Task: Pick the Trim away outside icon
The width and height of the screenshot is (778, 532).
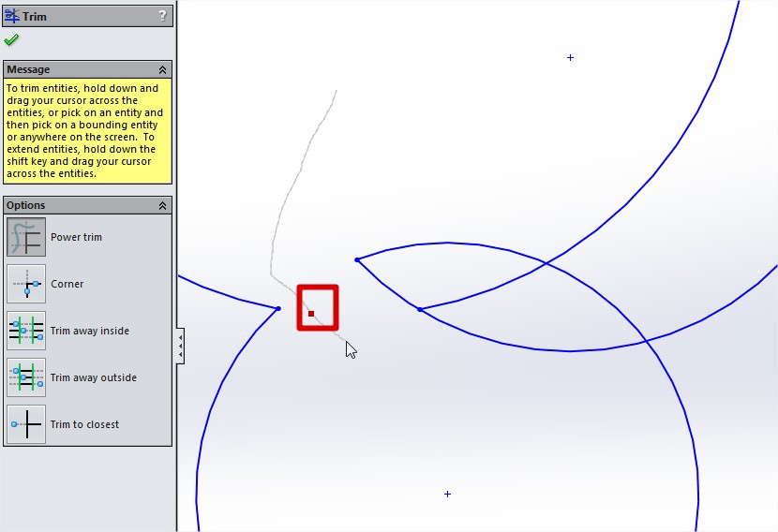Action: tap(26, 377)
